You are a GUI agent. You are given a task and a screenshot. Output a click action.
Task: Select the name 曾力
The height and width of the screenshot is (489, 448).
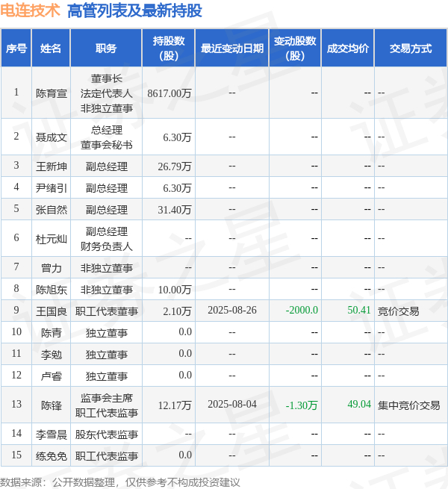(x=52, y=268)
